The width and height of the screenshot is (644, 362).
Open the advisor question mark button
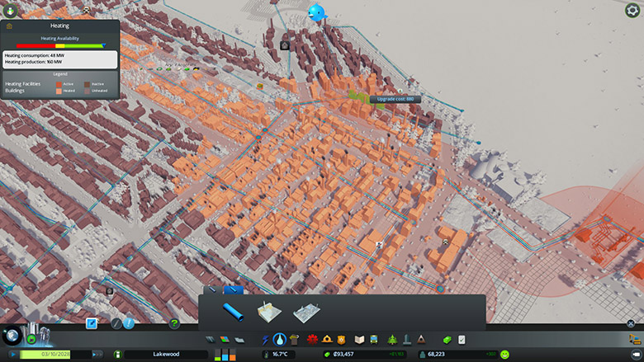coord(174,324)
